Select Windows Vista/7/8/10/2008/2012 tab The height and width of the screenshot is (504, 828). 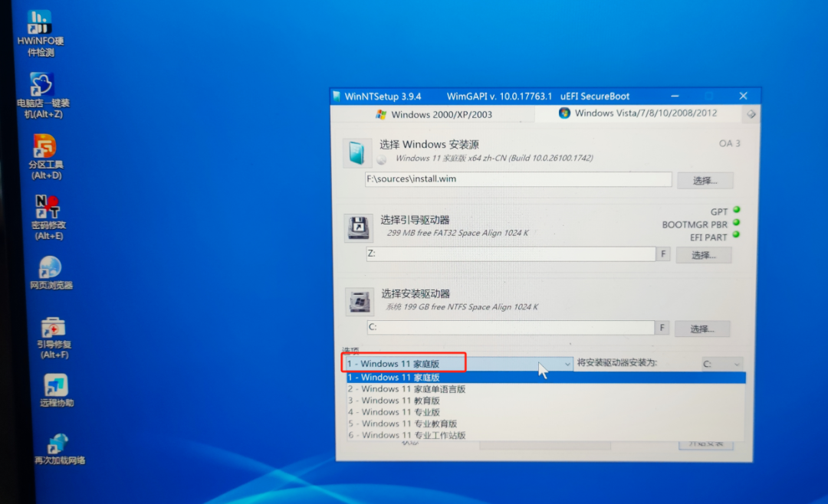pos(638,113)
